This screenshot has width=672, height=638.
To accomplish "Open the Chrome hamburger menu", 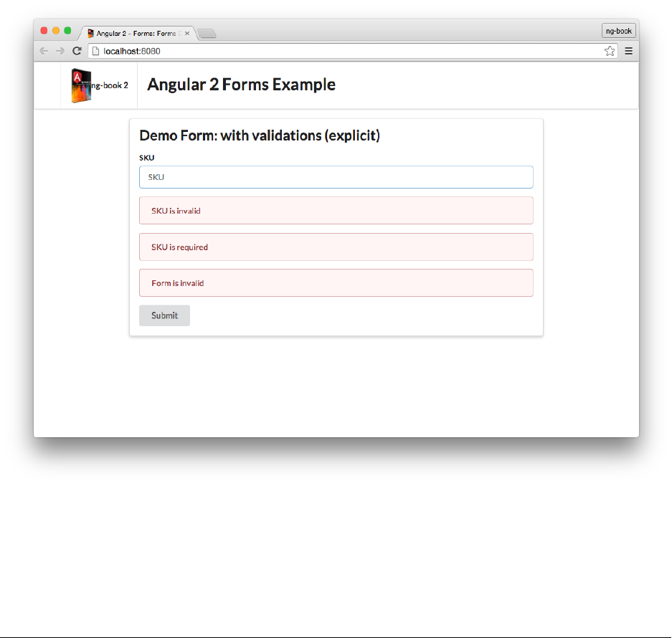I will pos(628,51).
